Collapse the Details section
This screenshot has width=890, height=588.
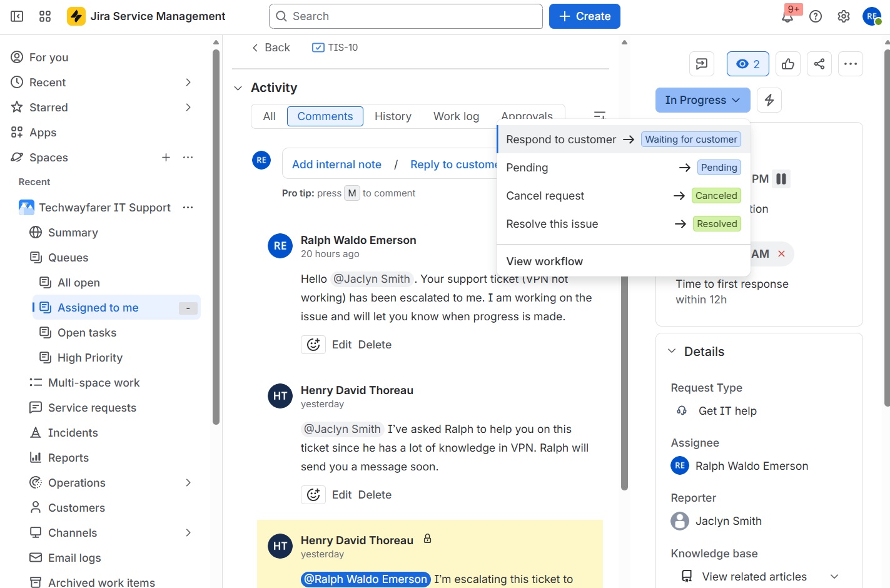672,352
